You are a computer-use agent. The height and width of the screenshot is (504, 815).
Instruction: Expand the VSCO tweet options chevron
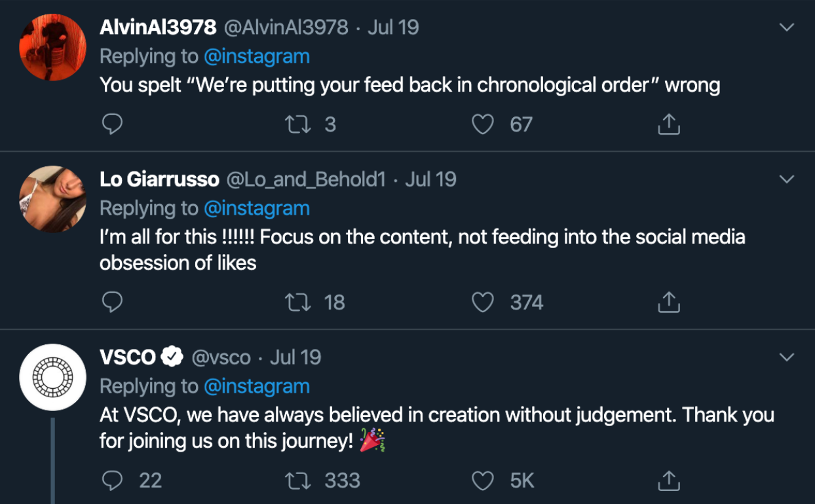[x=786, y=357]
